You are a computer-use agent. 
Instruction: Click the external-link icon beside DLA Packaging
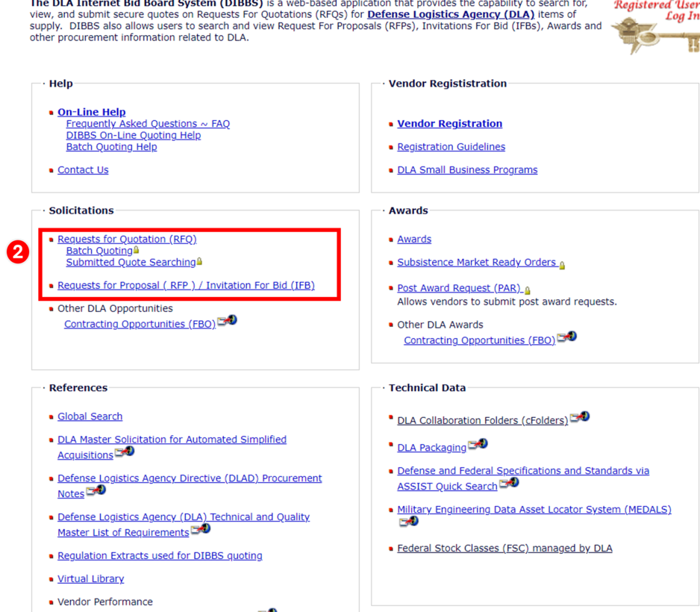pos(478,445)
